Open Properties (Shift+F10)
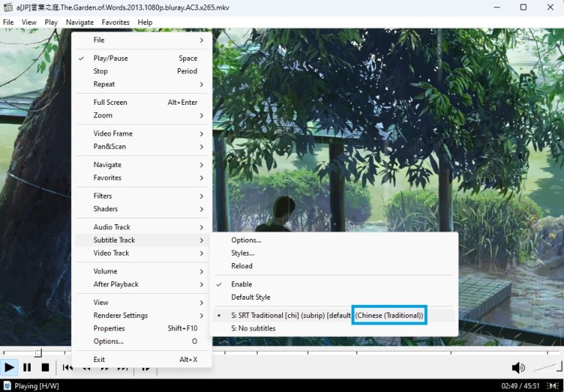 click(x=141, y=328)
